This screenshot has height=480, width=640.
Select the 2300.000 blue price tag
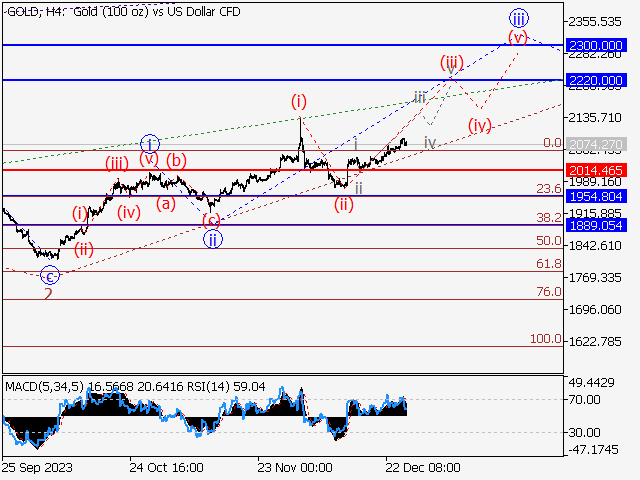596,45
